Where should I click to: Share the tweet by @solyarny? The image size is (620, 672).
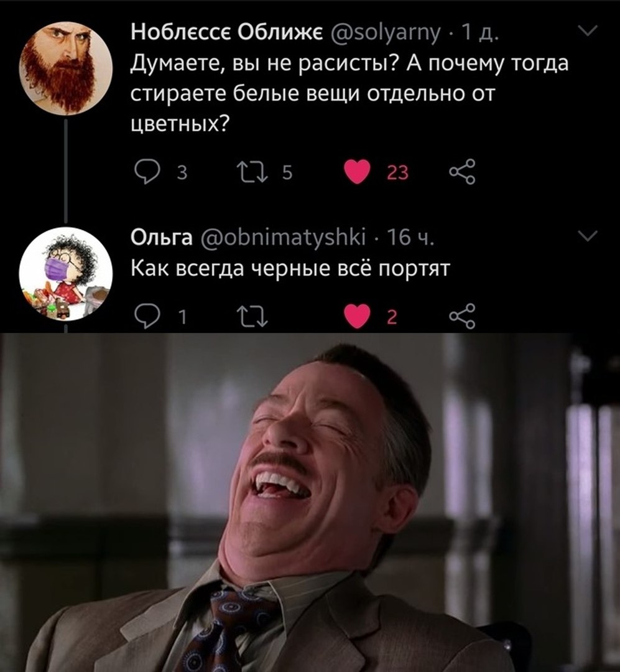pos(462,172)
